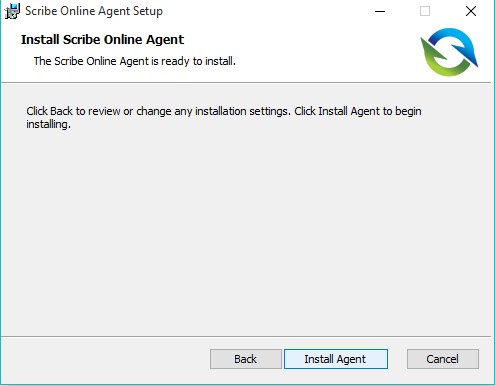Click the disabled maximize window button
The height and width of the screenshot is (386, 495).
coord(425,11)
